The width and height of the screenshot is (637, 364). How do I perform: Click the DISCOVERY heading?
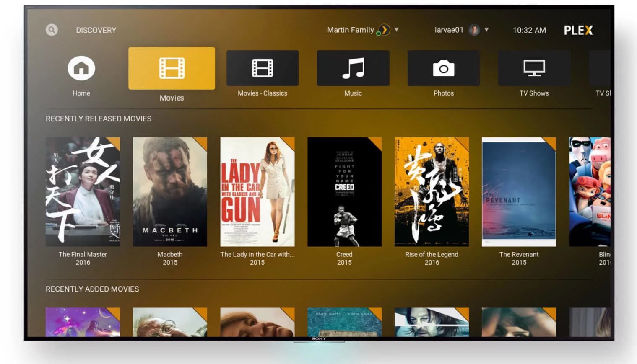[x=96, y=30]
